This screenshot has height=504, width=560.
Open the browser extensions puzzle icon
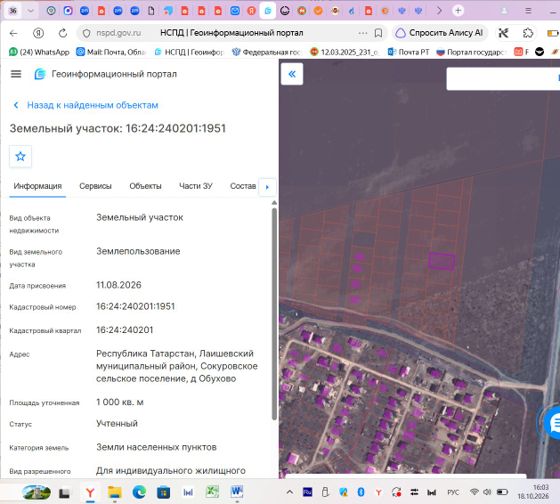(528, 33)
